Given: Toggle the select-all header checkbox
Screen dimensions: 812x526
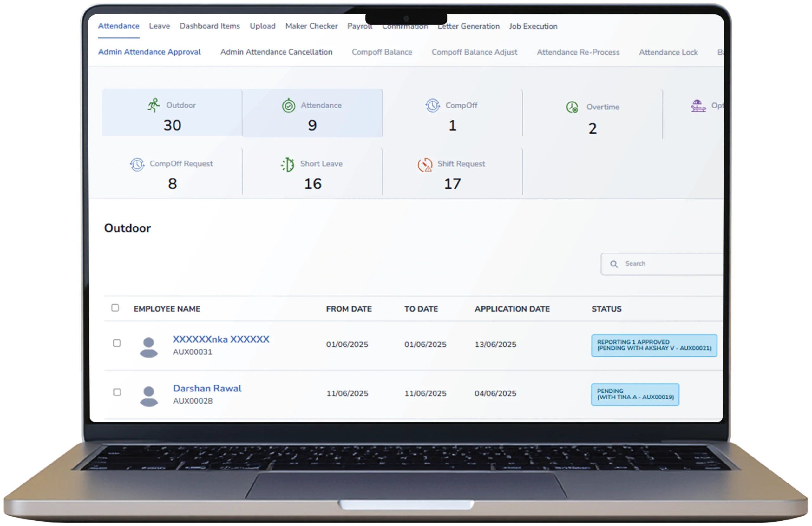Looking at the screenshot, I should click(115, 308).
